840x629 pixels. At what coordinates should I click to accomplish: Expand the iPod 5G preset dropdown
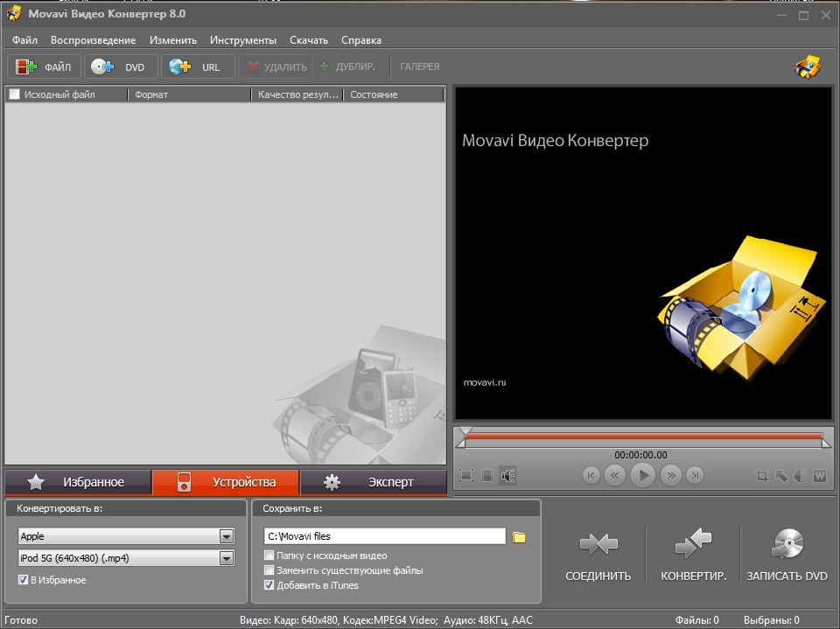(x=227, y=558)
